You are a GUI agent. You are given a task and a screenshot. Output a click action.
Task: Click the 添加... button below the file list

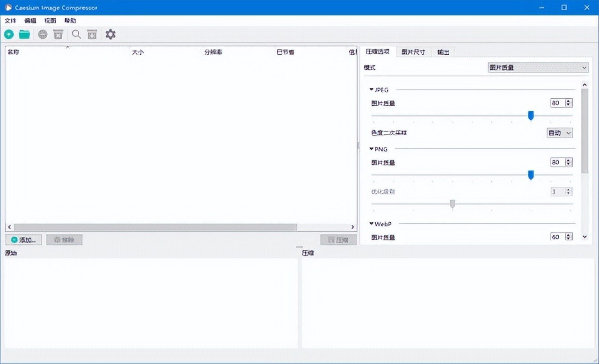[24, 240]
